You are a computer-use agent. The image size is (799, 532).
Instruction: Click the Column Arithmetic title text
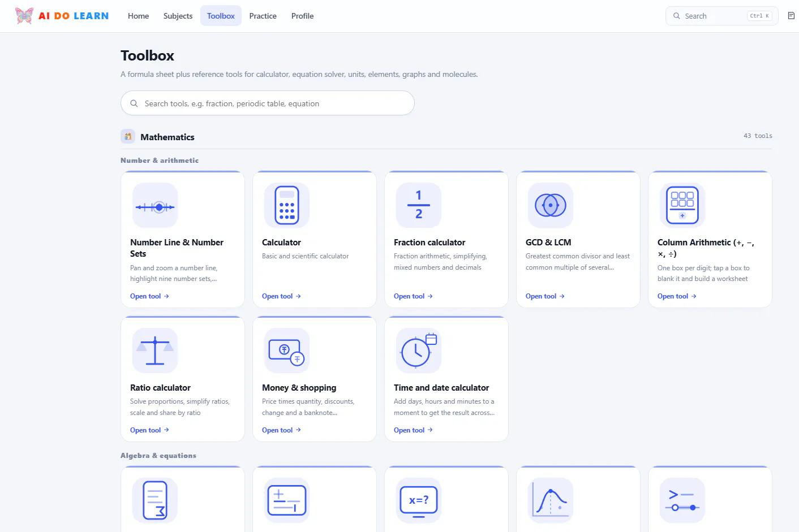706,248
